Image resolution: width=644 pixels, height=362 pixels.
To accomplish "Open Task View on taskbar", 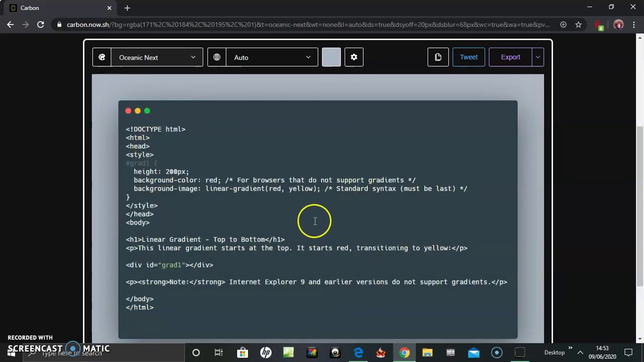I will (x=219, y=353).
